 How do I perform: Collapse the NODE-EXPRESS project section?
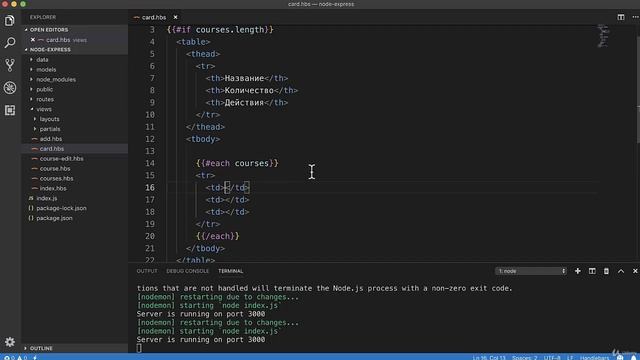pos(50,49)
